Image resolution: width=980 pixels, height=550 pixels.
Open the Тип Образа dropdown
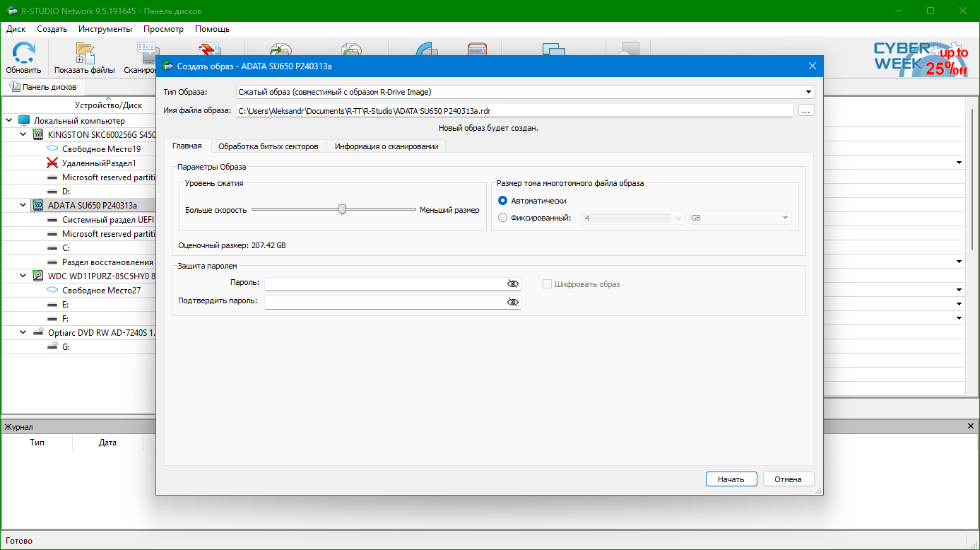(x=808, y=92)
